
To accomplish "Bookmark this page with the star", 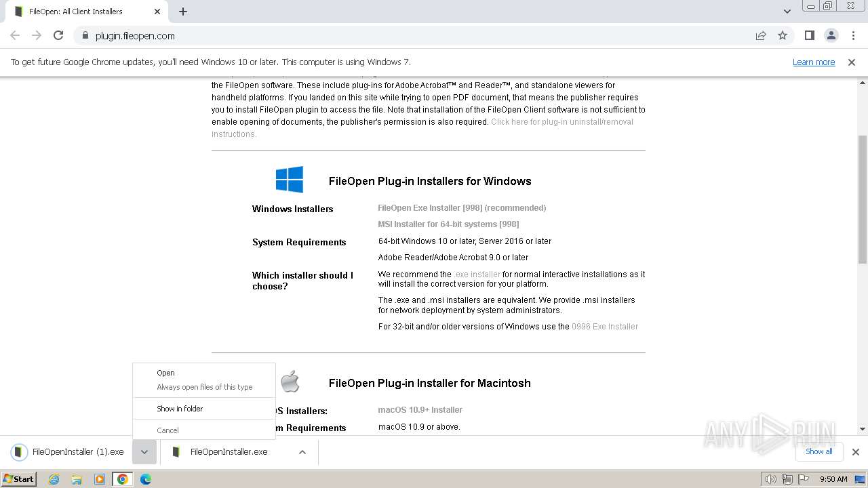I will (783, 36).
